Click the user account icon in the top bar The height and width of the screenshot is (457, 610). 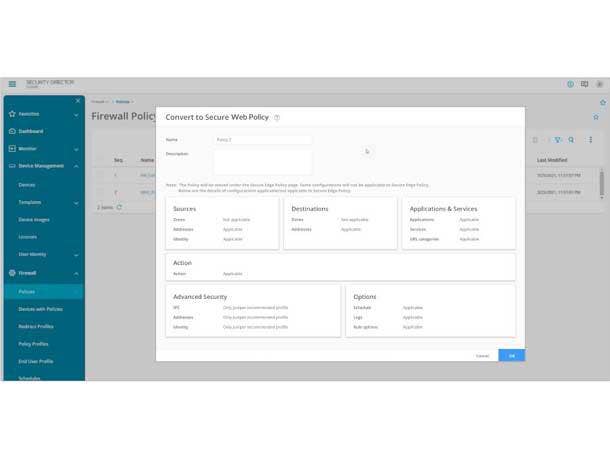pyautogui.click(x=599, y=85)
